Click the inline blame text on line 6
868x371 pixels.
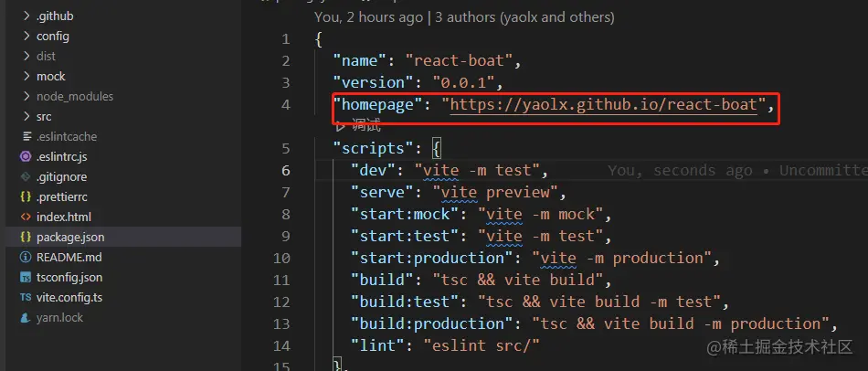[x=738, y=171]
